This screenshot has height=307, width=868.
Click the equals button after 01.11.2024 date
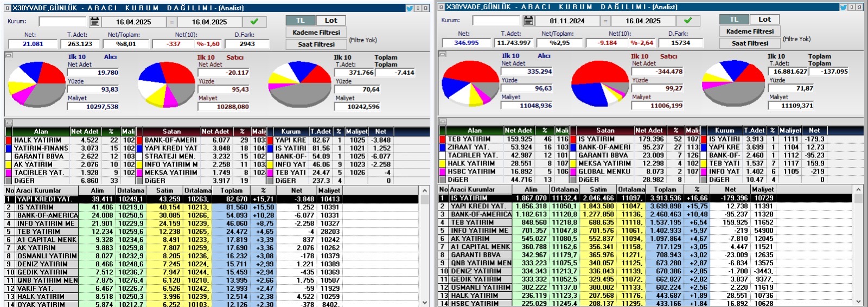click(x=605, y=21)
